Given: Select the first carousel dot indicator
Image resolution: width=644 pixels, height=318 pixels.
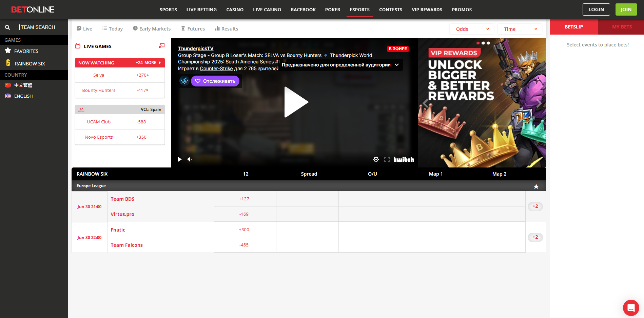Looking at the screenshot, I should click(478, 43).
